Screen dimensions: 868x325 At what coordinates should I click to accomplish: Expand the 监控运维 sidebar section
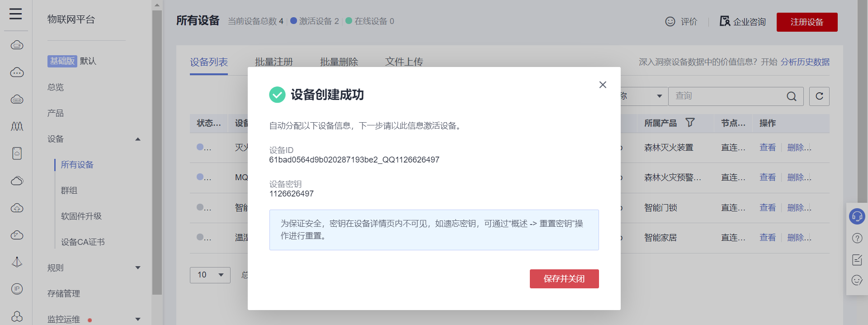coord(138,320)
